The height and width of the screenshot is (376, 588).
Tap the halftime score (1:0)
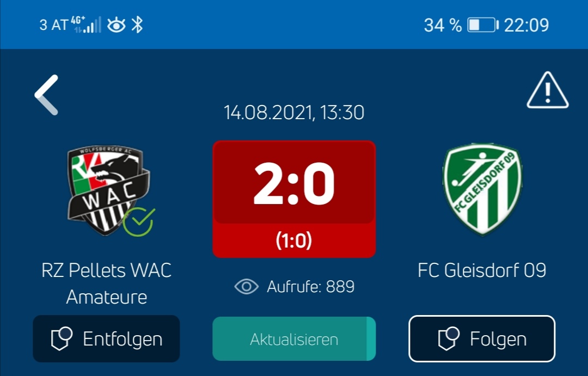point(294,241)
